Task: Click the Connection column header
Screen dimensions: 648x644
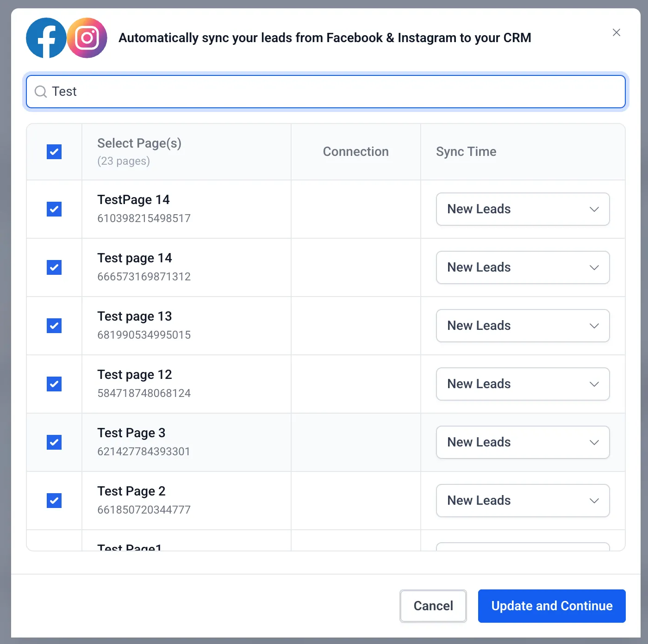Action: coord(355,152)
